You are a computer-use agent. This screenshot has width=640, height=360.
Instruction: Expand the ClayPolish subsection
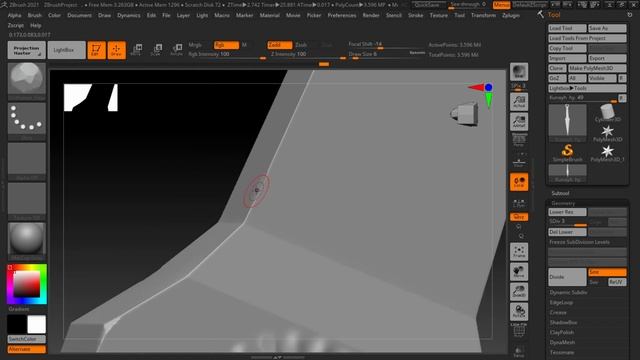tap(562, 332)
